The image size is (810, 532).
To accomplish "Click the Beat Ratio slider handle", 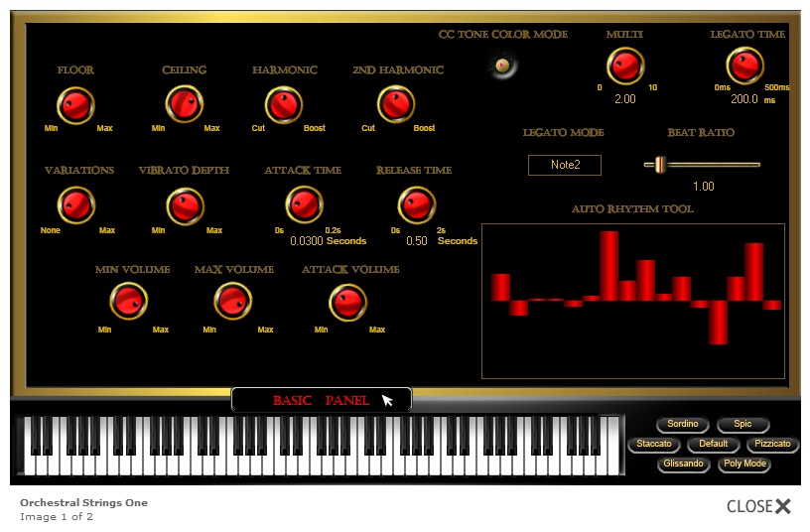I will click(x=659, y=165).
